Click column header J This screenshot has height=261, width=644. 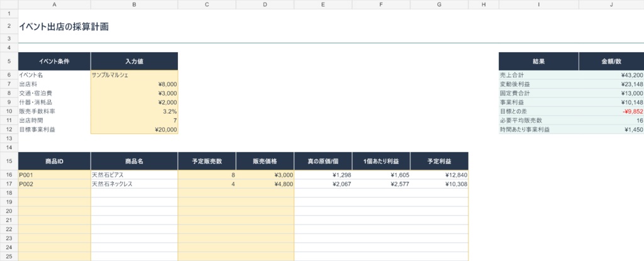611,4
